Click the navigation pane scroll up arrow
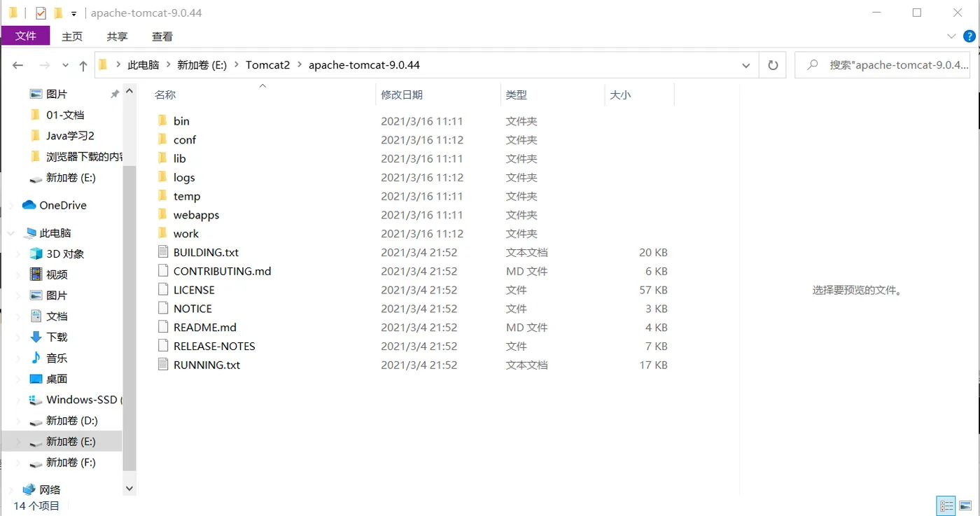 coord(129,91)
